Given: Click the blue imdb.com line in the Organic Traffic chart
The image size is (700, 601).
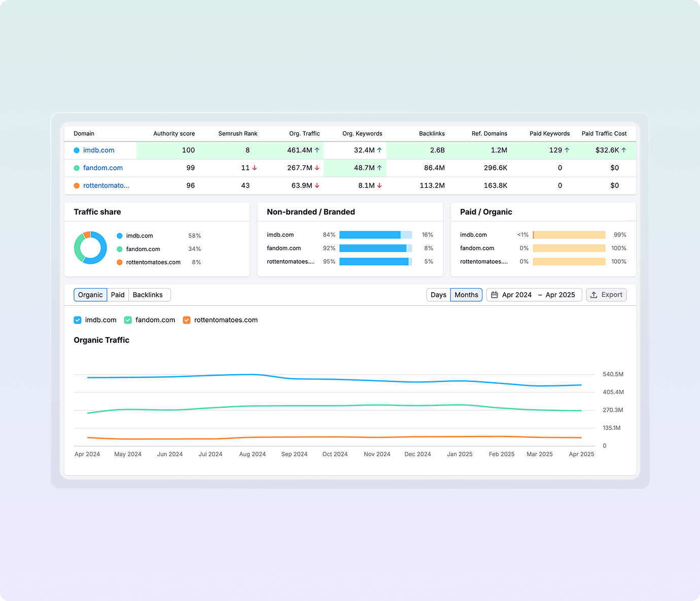Looking at the screenshot, I should click(x=335, y=379).
